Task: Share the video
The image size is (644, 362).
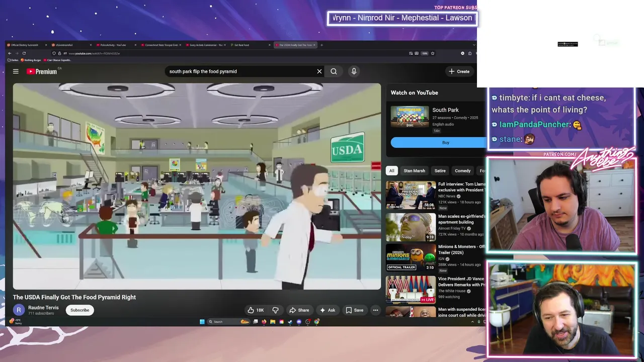Action: coord(299,310)
